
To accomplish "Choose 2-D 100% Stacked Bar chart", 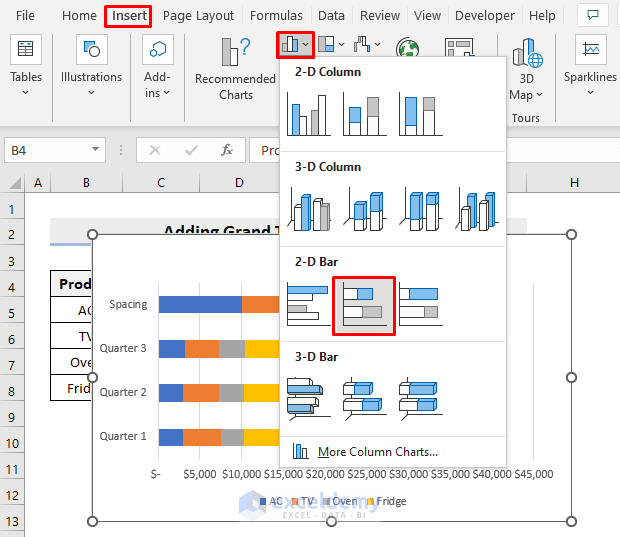I will (x=421, y=304).
